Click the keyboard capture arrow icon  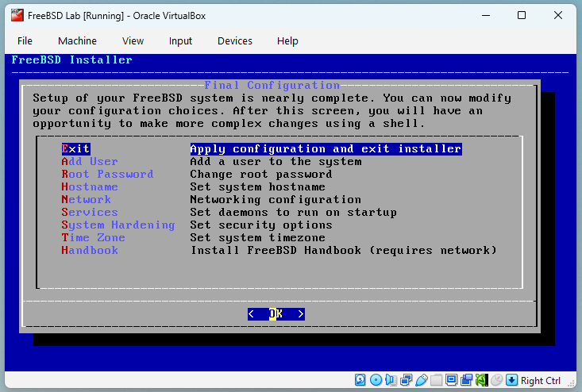coord(511,380)
